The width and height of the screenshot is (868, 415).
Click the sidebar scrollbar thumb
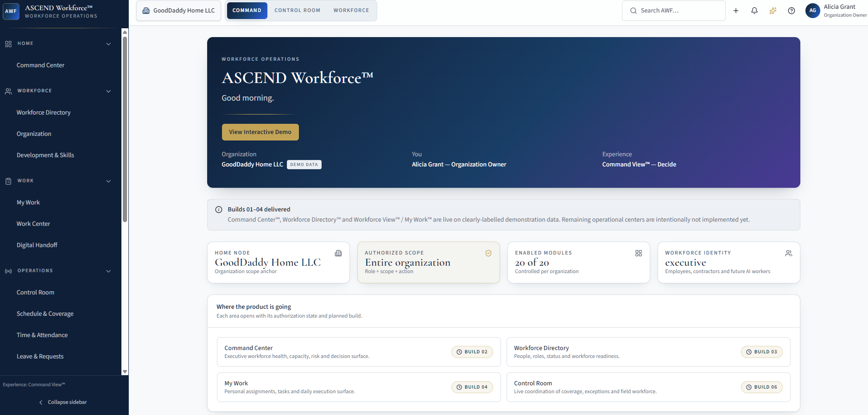coord(125,129)
